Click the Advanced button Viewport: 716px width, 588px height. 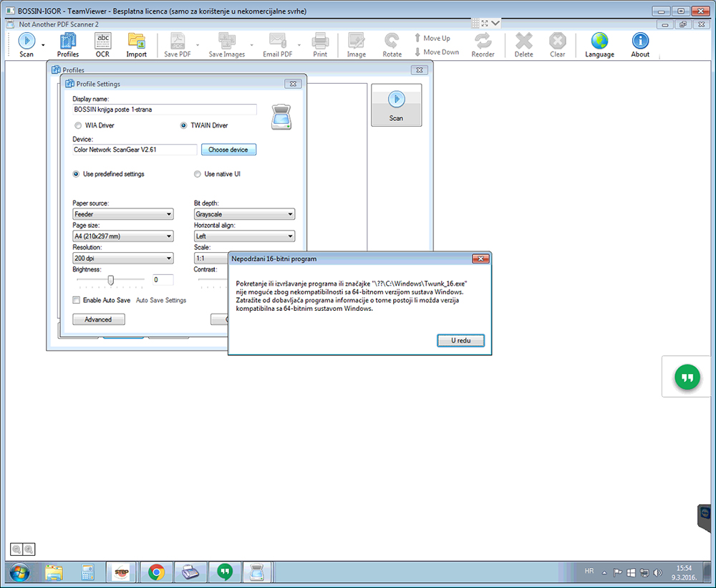(98, 319)
